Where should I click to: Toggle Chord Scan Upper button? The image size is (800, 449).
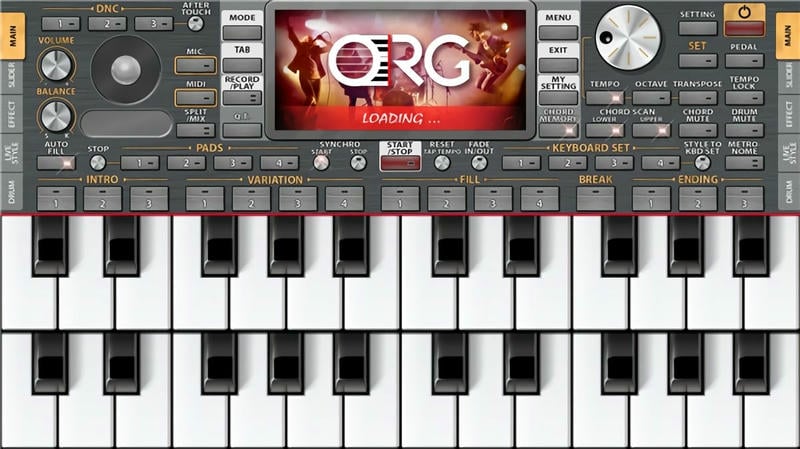(651, 131)
